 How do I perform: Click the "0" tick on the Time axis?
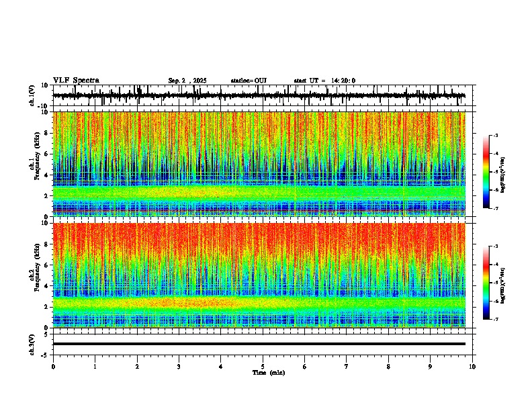[53, 367]
